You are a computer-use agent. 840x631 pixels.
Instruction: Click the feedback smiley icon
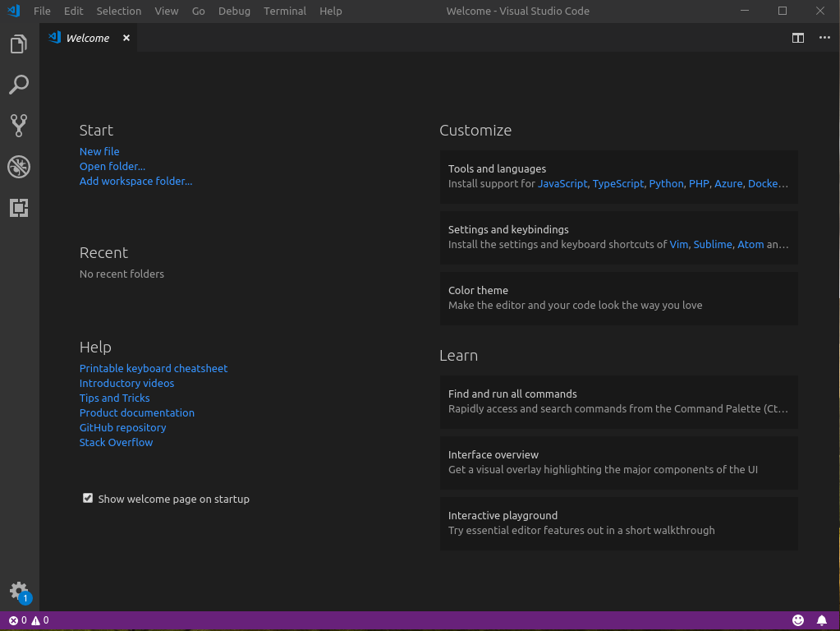click(797, 620)
